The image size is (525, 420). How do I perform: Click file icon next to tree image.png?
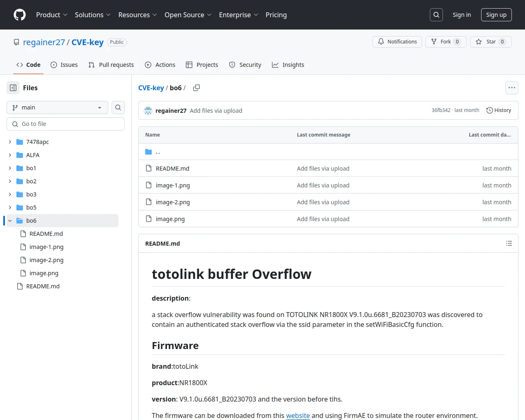pyautogui.click(x=23, y=273)
